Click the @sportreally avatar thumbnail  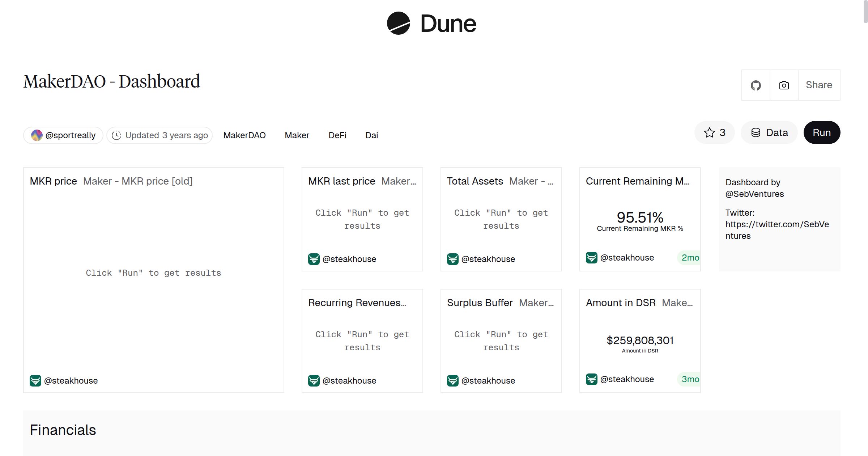(x=37, y=135)
